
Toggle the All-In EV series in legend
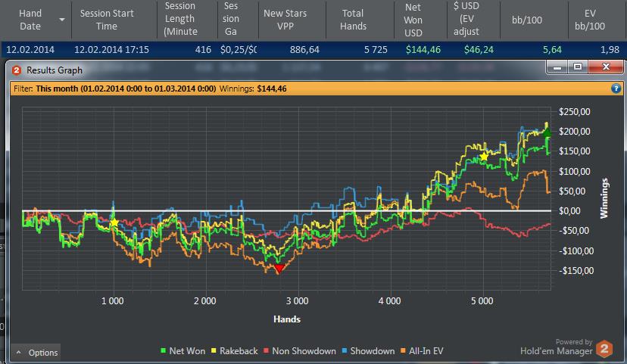pyautogui.click(x=422, y=351)
